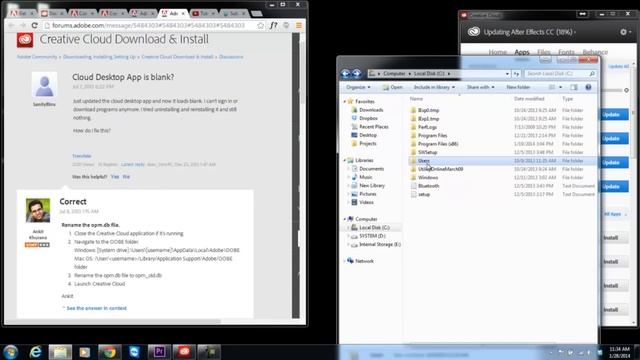The image size is (640, 360).
Task: Open the Include in library dropdown
Action: [434, 87]
